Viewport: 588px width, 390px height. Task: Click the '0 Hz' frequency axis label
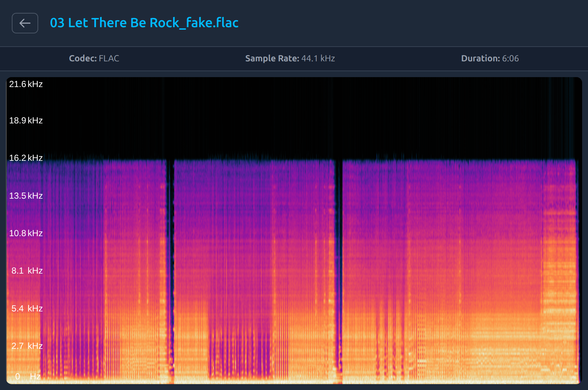click(28, 376)
